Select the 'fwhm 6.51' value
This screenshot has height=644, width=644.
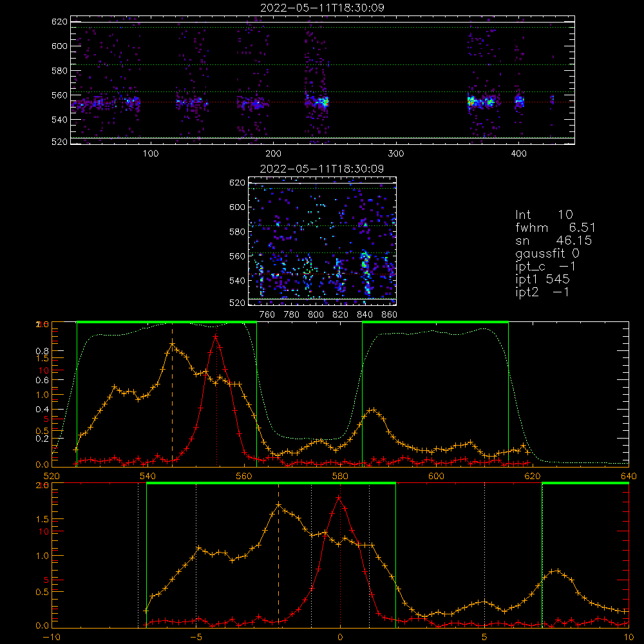[555, 227]
